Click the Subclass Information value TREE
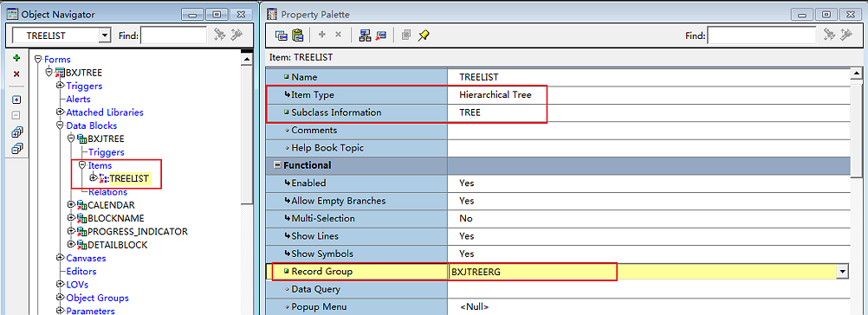 click(x=470, y=112)
